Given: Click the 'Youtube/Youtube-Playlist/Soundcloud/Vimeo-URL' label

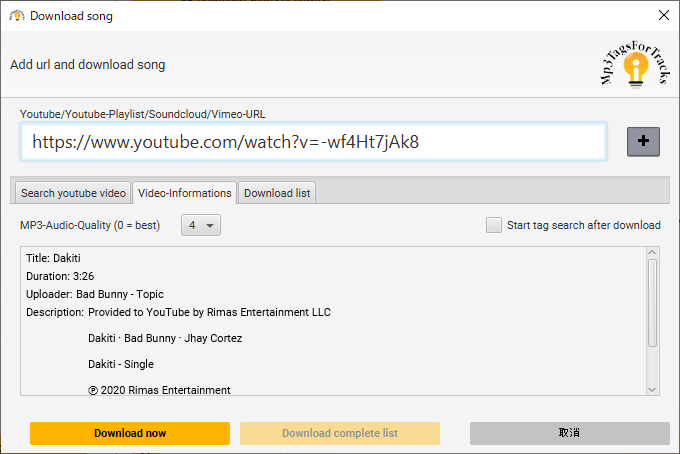Looking at the screenshot, I should pos(143,114).
